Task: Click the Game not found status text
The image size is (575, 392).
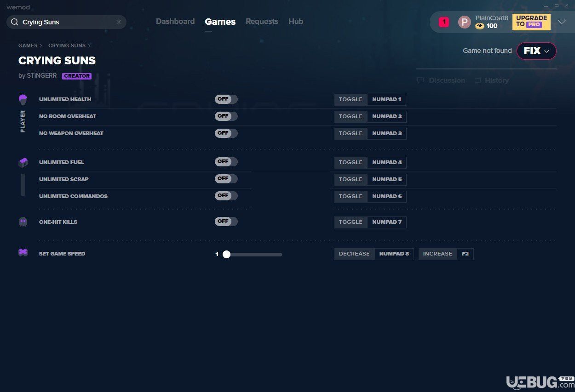Action: point(487,51)
